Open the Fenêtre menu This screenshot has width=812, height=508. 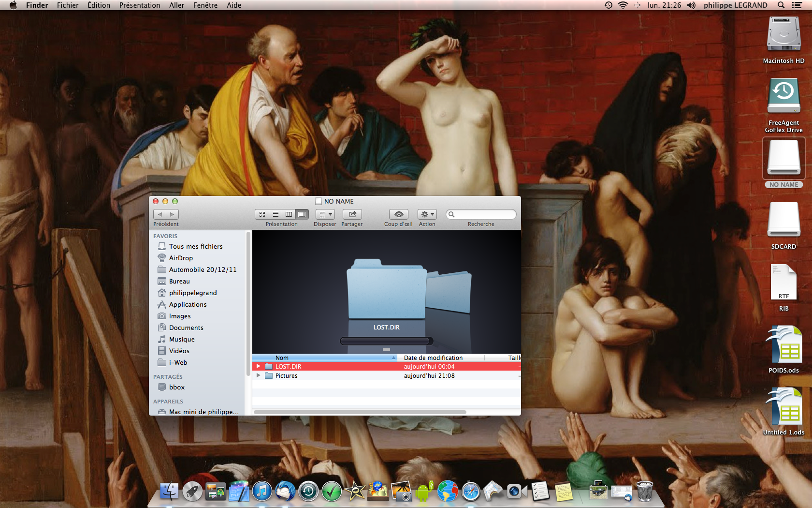click(x=205, y=5)
